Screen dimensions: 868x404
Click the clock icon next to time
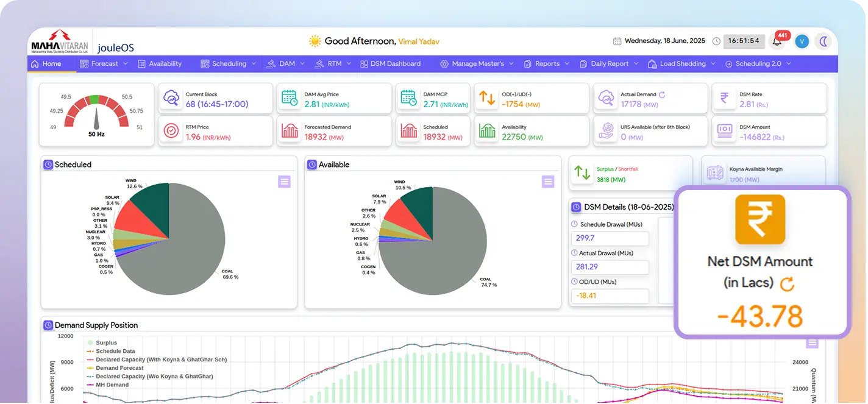(716, 41)
